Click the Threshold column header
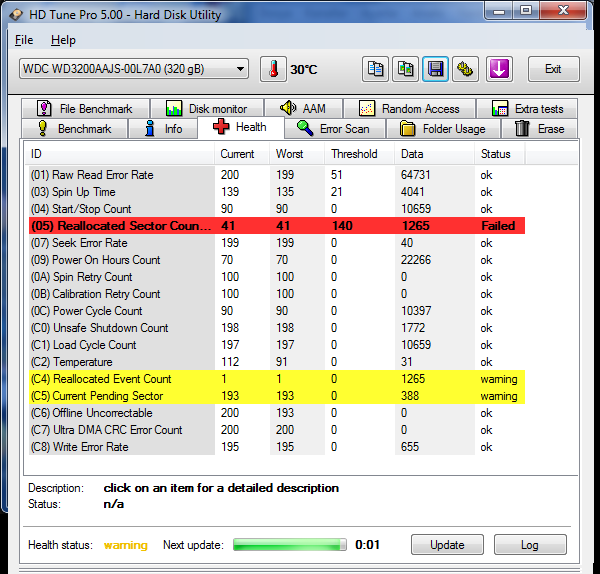 355,154
